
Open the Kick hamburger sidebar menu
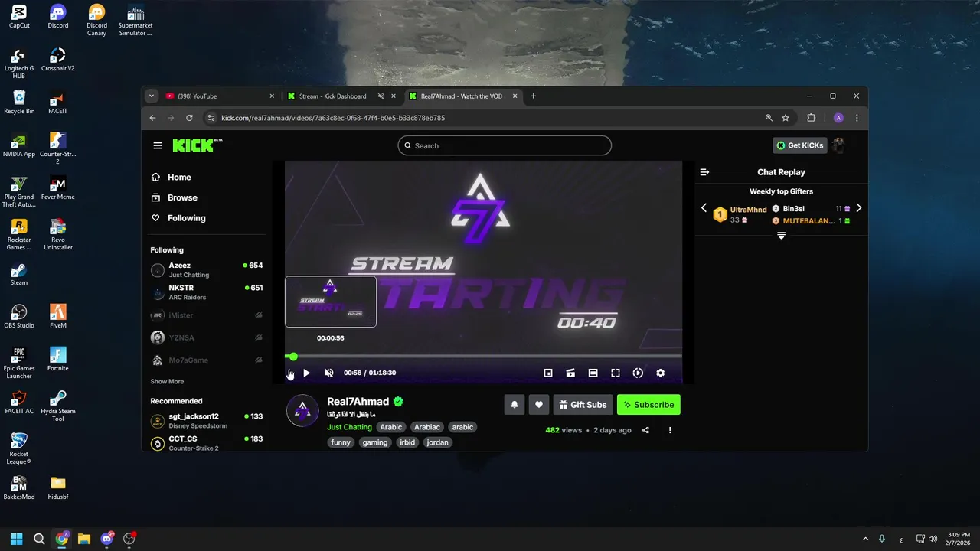click(x=158, y=145)
